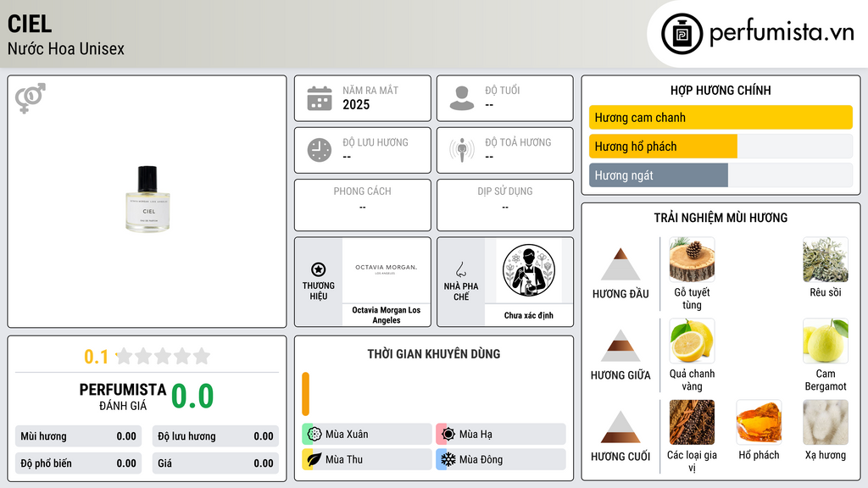Select the Mùa Thu season chip

[x=367, y=459]
